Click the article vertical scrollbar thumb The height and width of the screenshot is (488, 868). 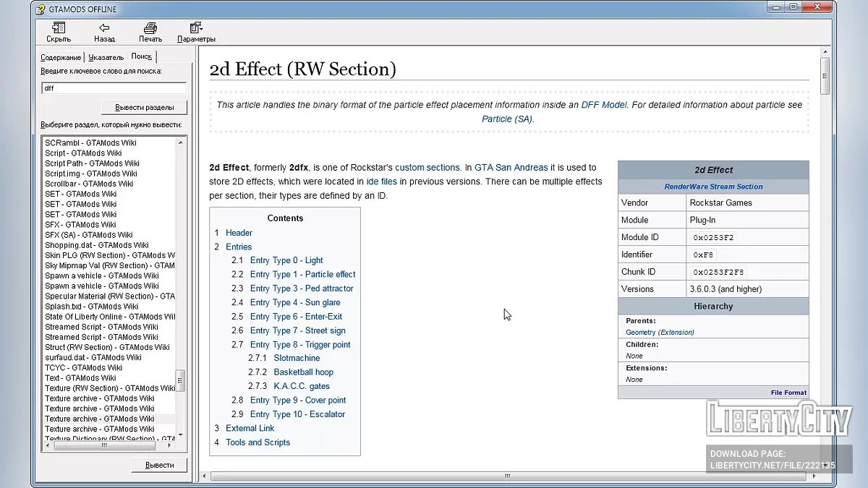[x=825, y=74]
